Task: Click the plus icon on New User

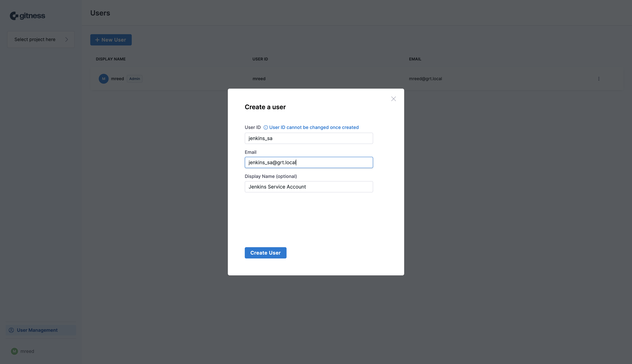Action: (97, 40)
